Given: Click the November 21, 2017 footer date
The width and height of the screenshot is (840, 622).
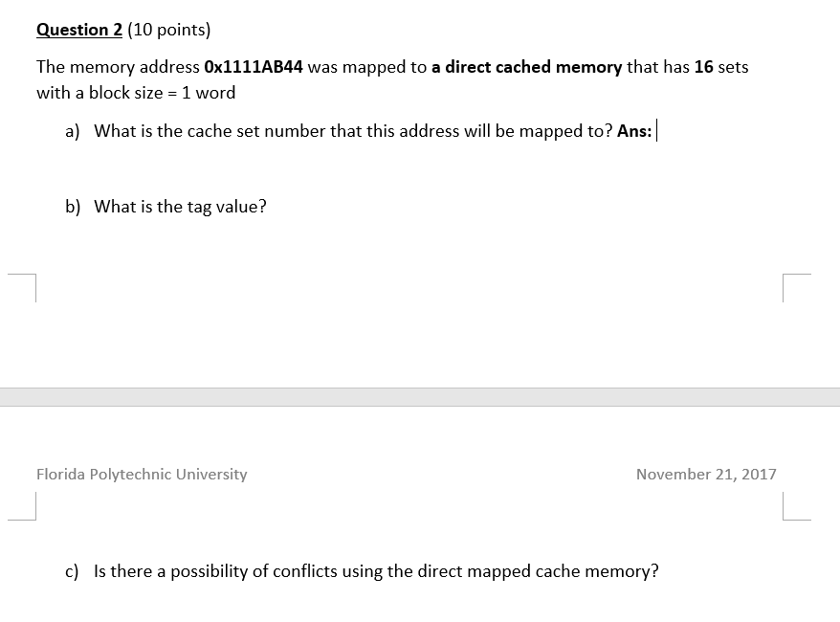Looking at the screenshot, I should (x=706, y=474).
